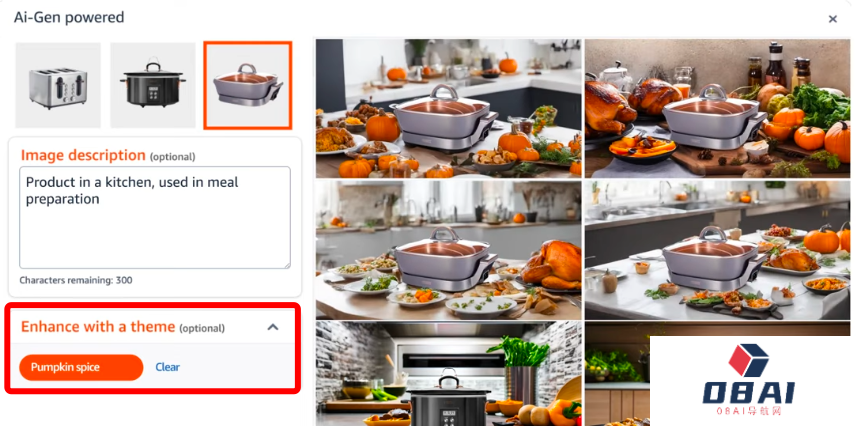Select the highlighted electric skillet thumbnail
This screenshot has width=856, height=426.
pos(248,85)
